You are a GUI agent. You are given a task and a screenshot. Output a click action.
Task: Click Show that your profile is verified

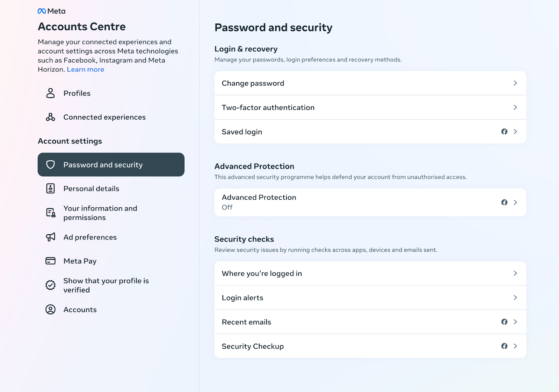click(106, 285)
